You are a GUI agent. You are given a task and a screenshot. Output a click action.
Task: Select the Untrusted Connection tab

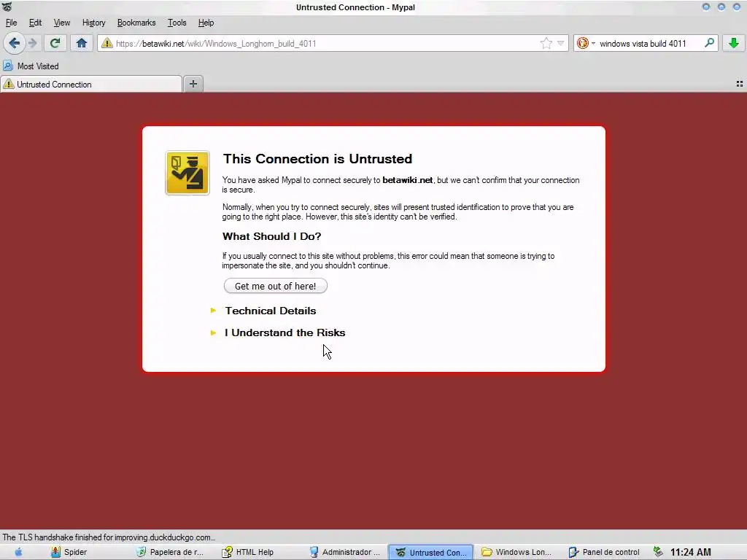coord(91,85)
